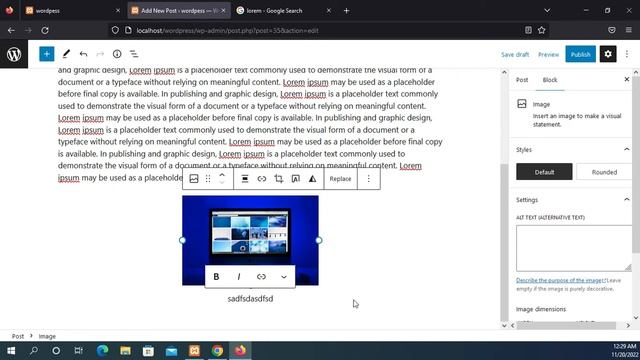The width and height of the screenshot is (640, 360).
Task: Add text over image icon
Action: 296,179
